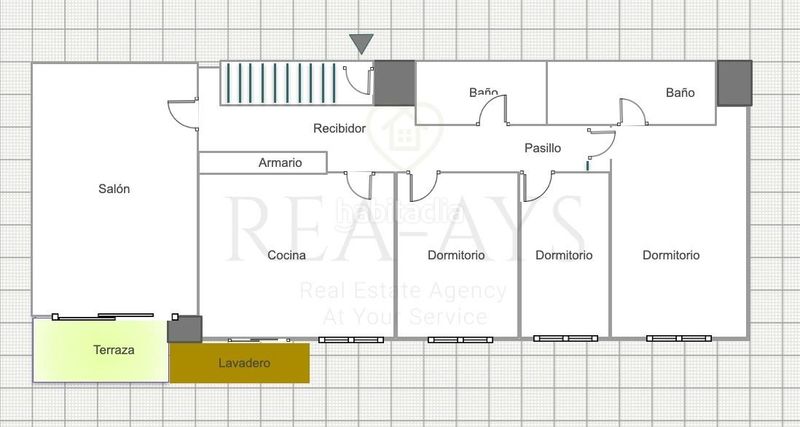The image size is (800, 427).
Task: Click the window below the rightmost Dormitorio
Action: pyautogui.click(x=678, y=338)
